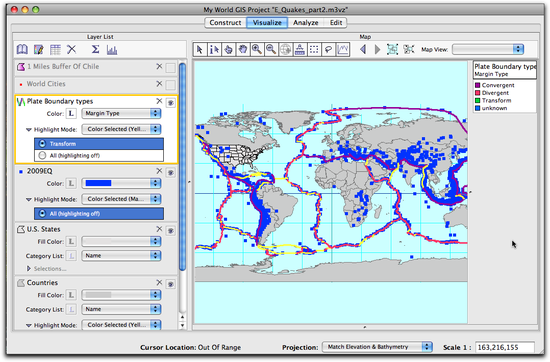Open the U.S. States fill color swatch
The image size is (550, 362).
coord(121,241)
